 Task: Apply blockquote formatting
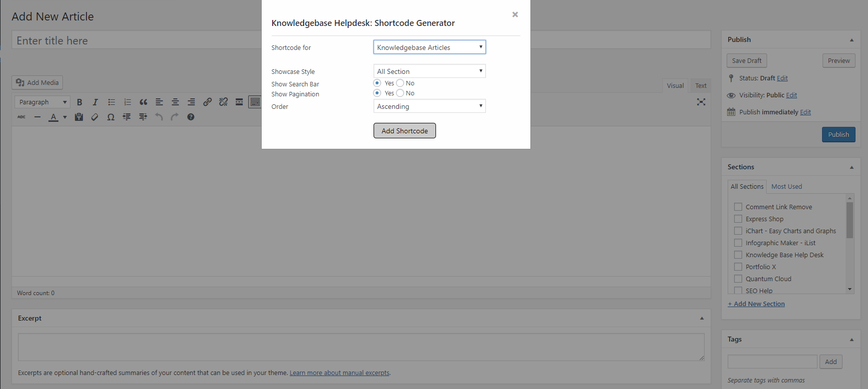[x=143, y=102]
